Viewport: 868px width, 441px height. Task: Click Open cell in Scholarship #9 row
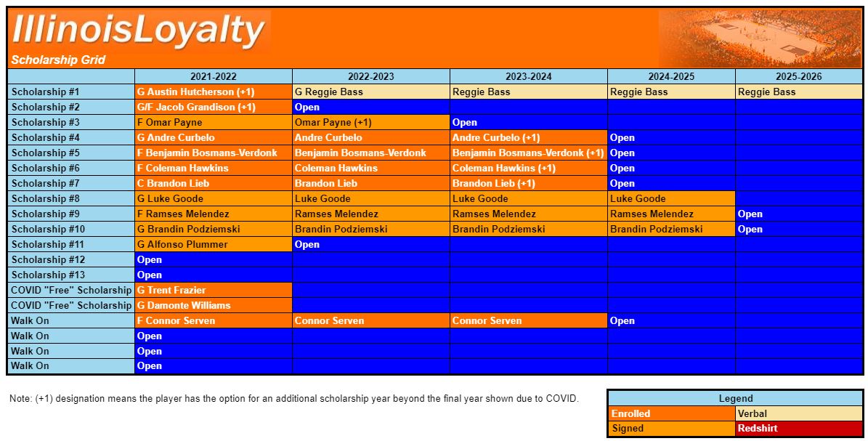pos(799,214)
